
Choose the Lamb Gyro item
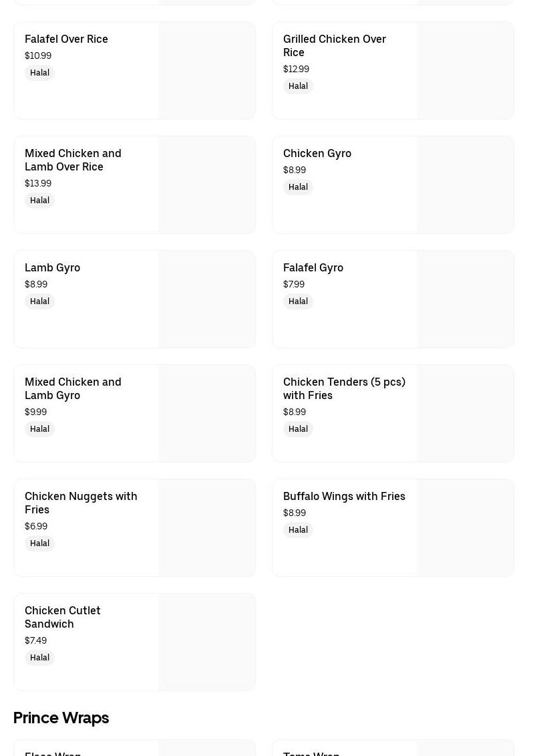52,268
